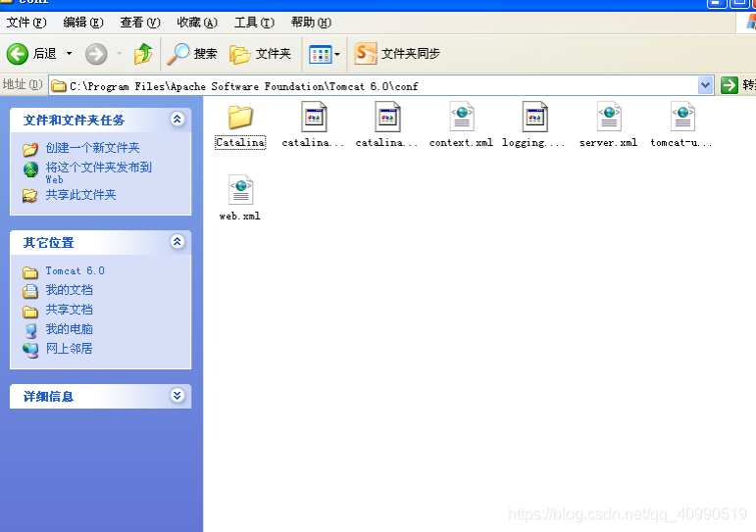The width and height of the screenshot is (756, 532).
Task: Expand the 详细信息 panel
Action: pos(176,396)
